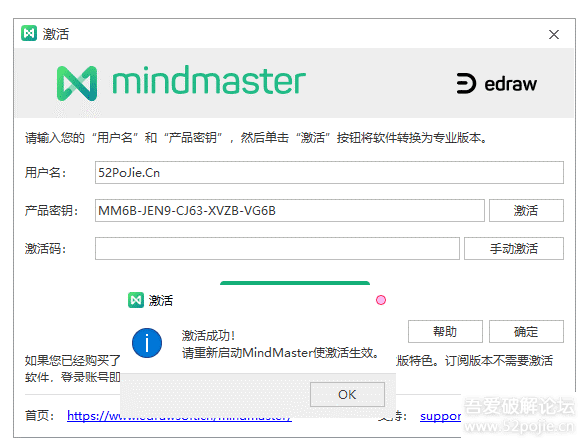Click the instruction text starting 请输入您的
The width and height of the screenshot is (584, 443).
(256, 138)
